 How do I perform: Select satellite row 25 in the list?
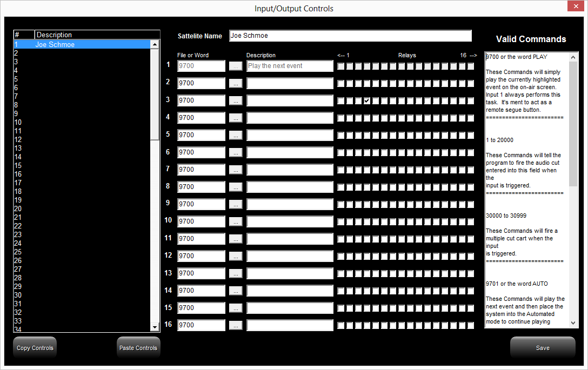[82, 252]
